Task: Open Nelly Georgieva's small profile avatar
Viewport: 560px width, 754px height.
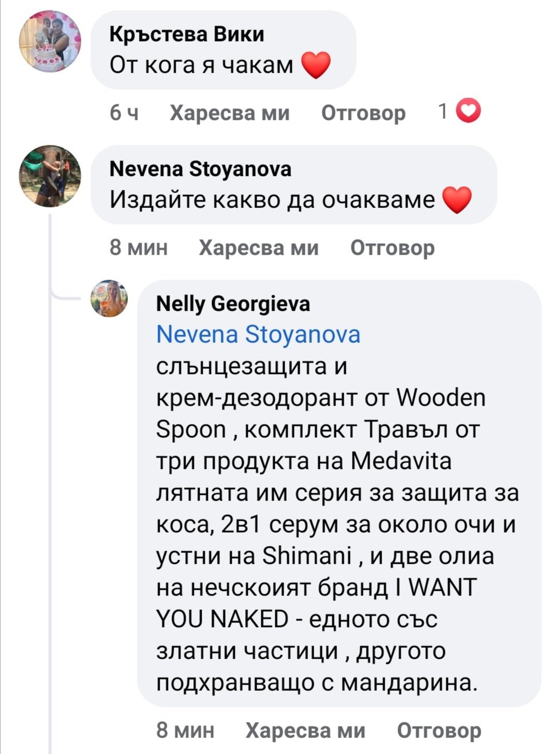Action: (109, 298)
